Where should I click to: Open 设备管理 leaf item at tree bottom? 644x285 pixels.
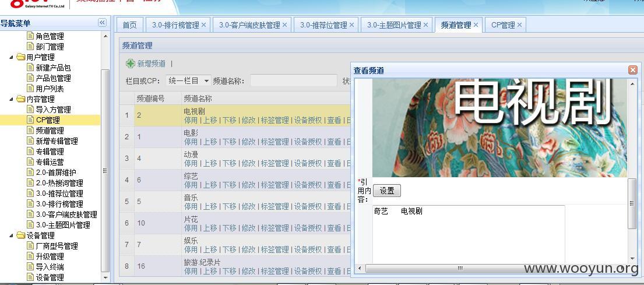point(50,277)
